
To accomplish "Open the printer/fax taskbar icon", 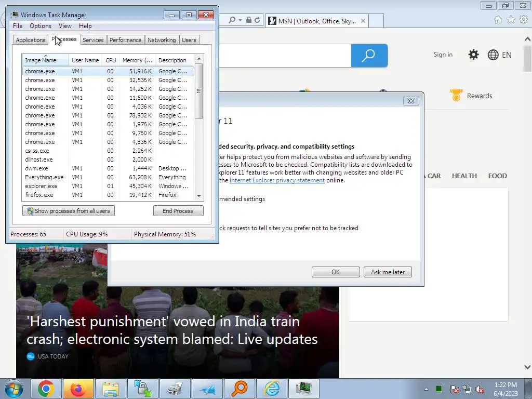I will click(x=175, y=389).
